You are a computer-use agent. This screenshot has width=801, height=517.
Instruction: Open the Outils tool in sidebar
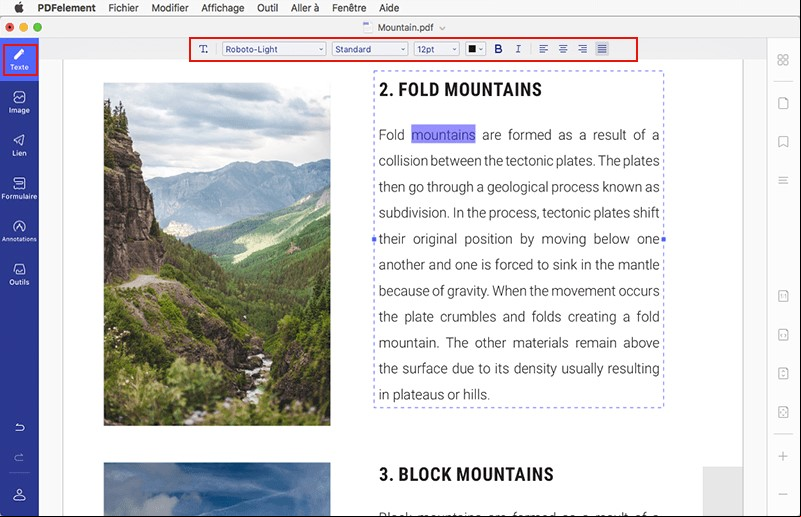click(19, 274)
